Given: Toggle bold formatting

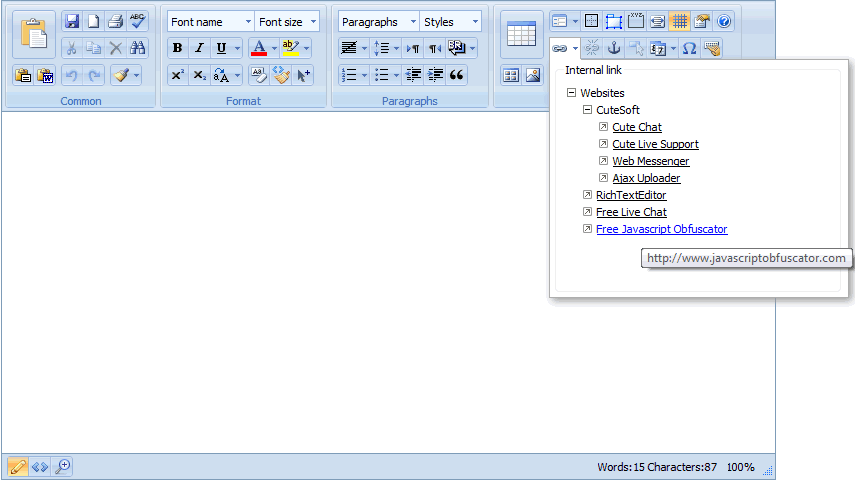Looking at the screenshot, I should [x=177, y=48].
